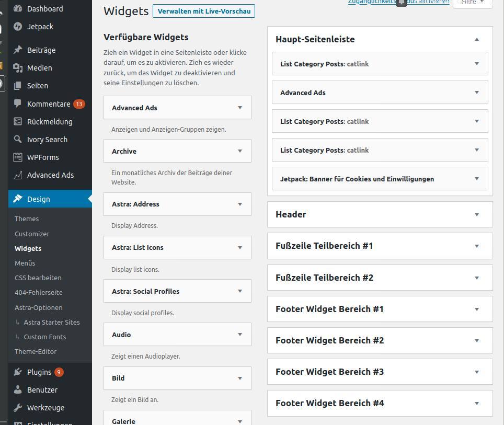Expand Fußzeile Teilbereich #1 area

[476, 246]
